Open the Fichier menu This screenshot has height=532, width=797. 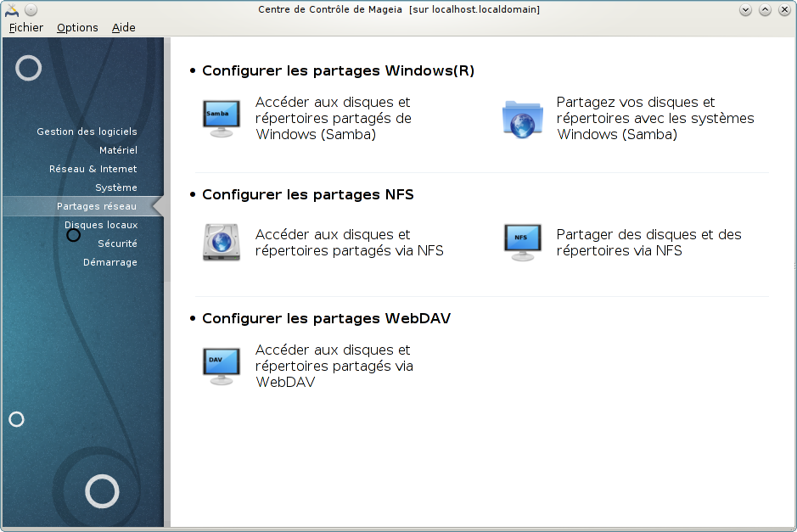tap(26, 27)
